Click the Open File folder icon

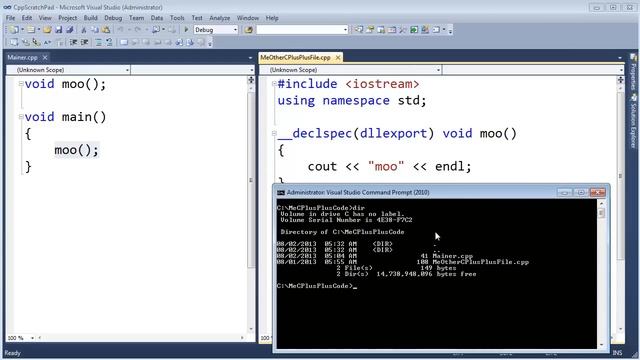(x=47, y=30)
